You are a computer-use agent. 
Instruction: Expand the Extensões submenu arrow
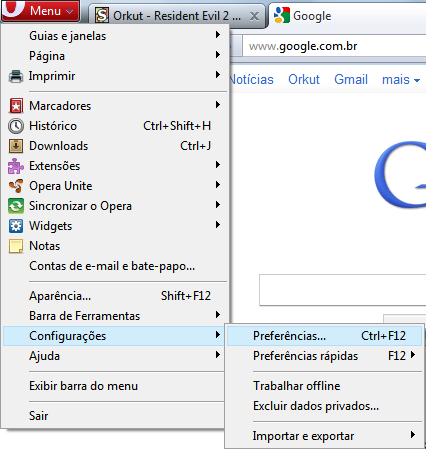(218, 164)
